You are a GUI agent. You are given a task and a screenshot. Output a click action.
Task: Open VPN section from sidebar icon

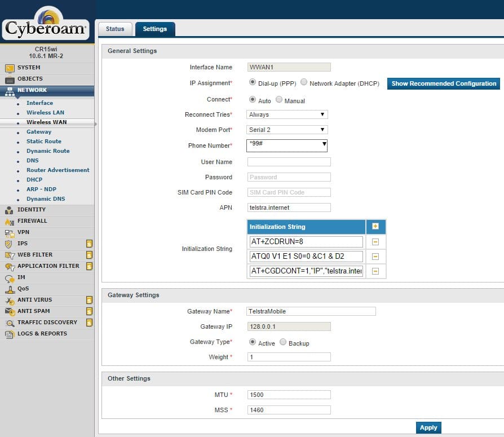tap(9, 232)
